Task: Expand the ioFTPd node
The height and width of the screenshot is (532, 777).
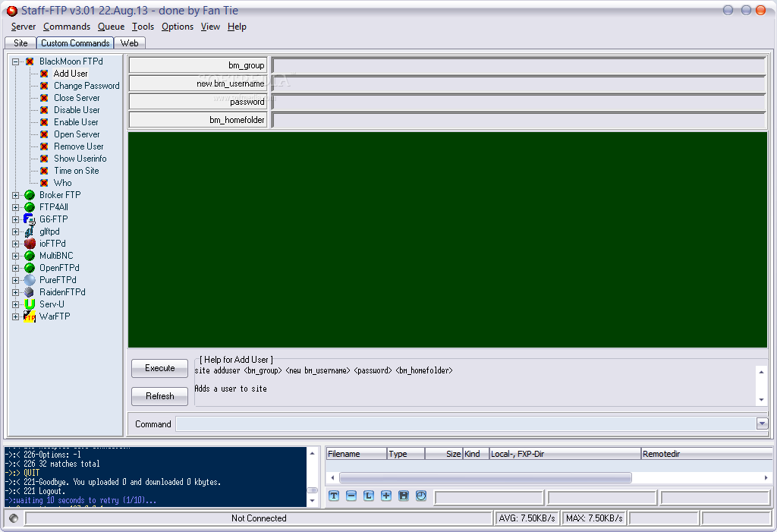Action: [x=15, y=244]
